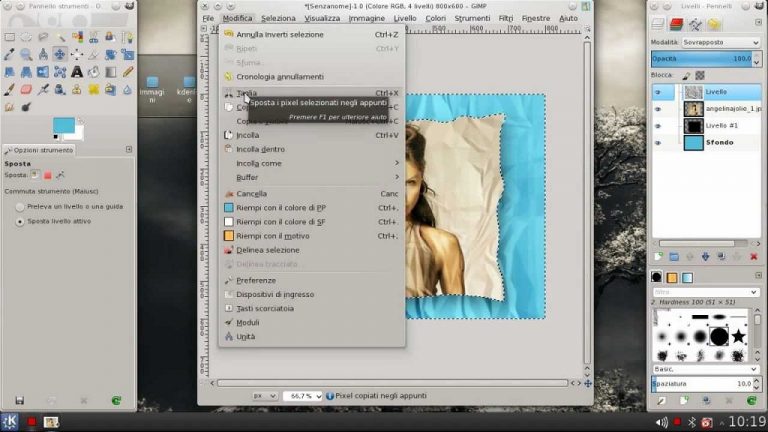Select the Scale tool
The height and width of the screenshot is (432, 768).
(x=127, y=54)
